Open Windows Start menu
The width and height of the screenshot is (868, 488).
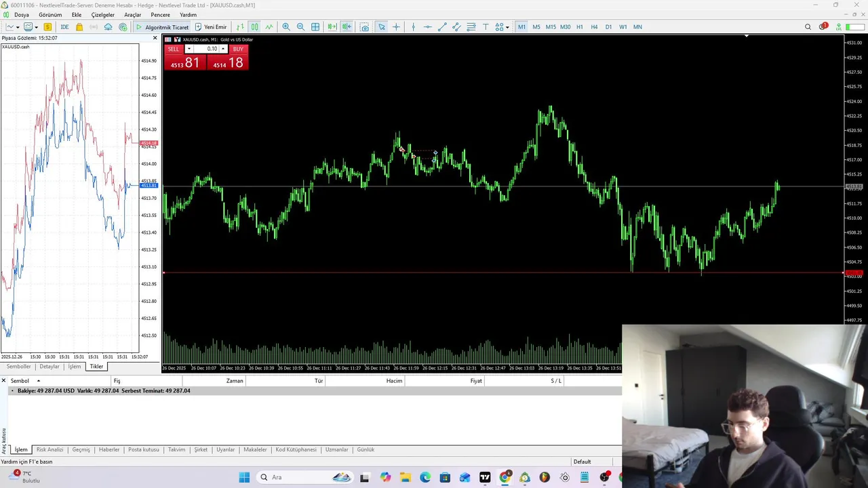244,477
